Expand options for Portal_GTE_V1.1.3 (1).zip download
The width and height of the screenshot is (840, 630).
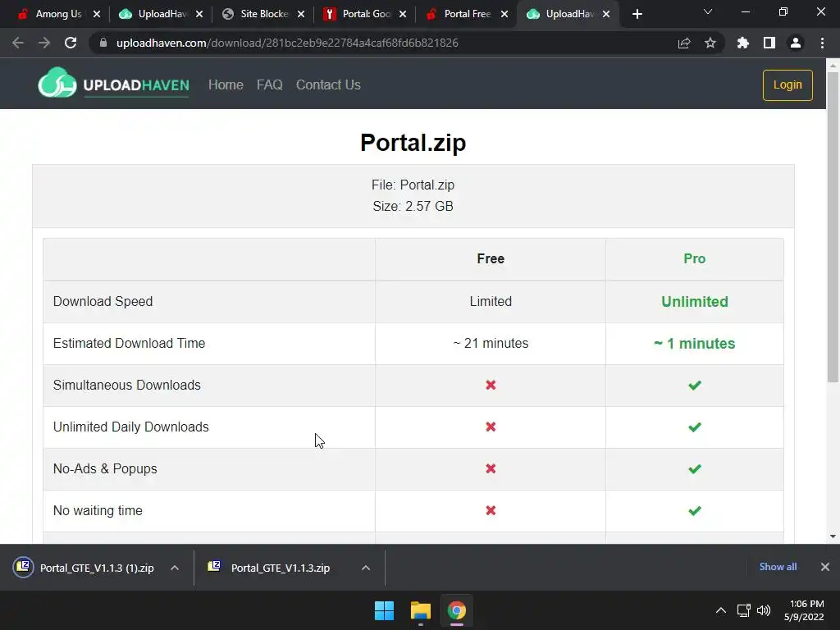[175, 568]
